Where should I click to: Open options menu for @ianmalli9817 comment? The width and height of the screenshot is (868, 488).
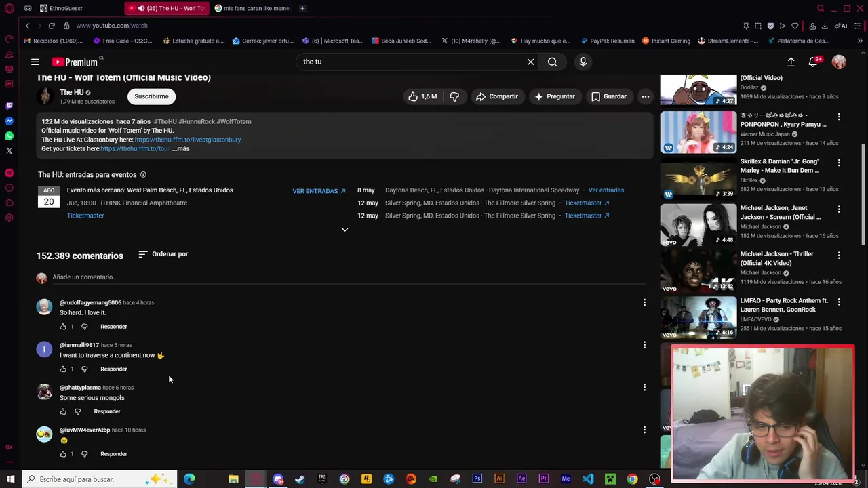click(x=644, y=345)
